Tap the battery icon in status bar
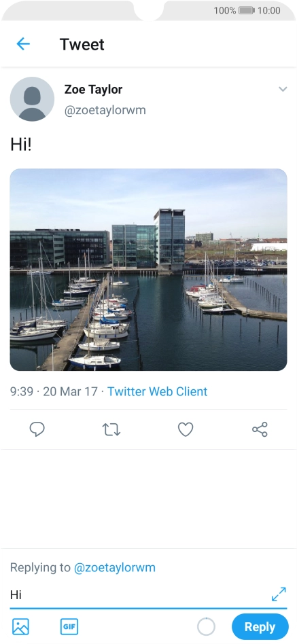 point(247,10)
